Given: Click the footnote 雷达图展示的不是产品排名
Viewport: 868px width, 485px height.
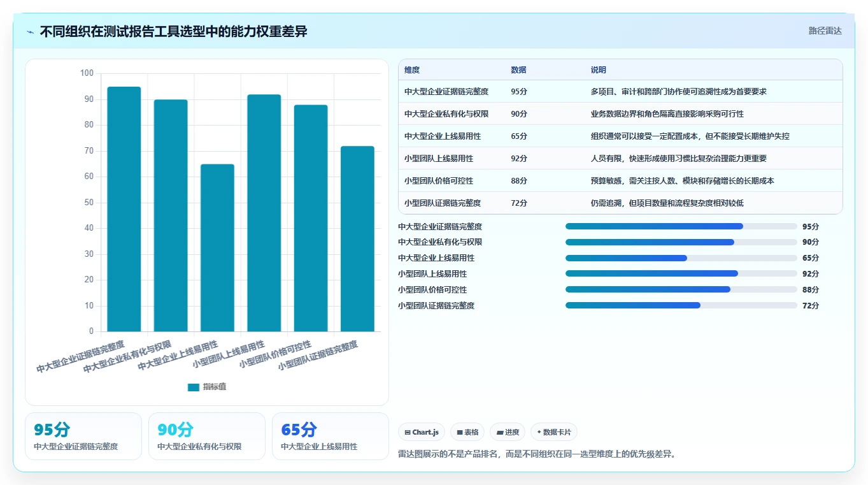Looking at the screenshot, I should point(537,454).
